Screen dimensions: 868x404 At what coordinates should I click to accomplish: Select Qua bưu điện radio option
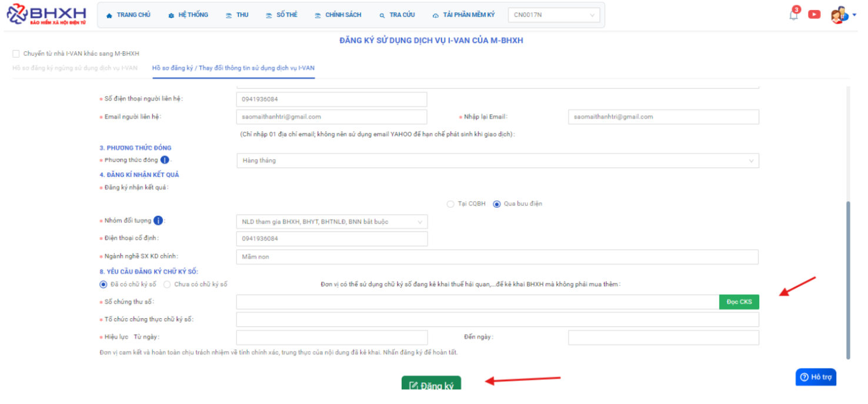click(497, 204)
